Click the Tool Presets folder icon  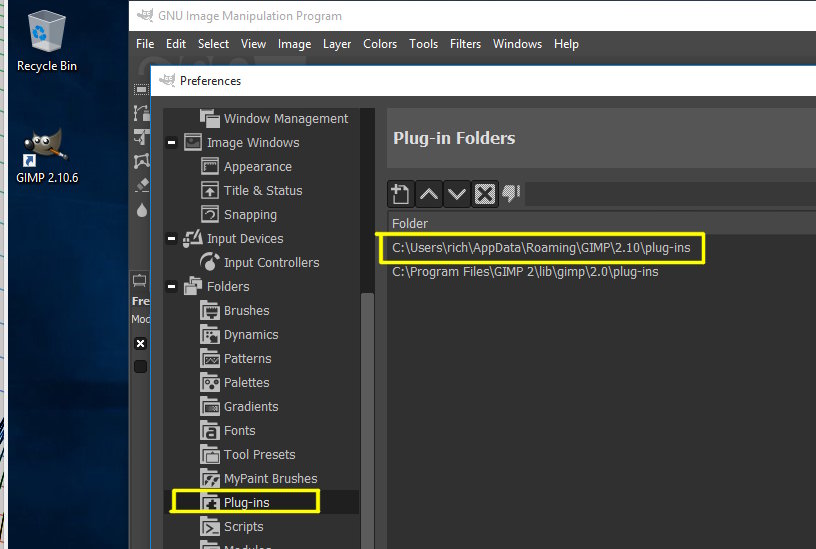point(210,454)
